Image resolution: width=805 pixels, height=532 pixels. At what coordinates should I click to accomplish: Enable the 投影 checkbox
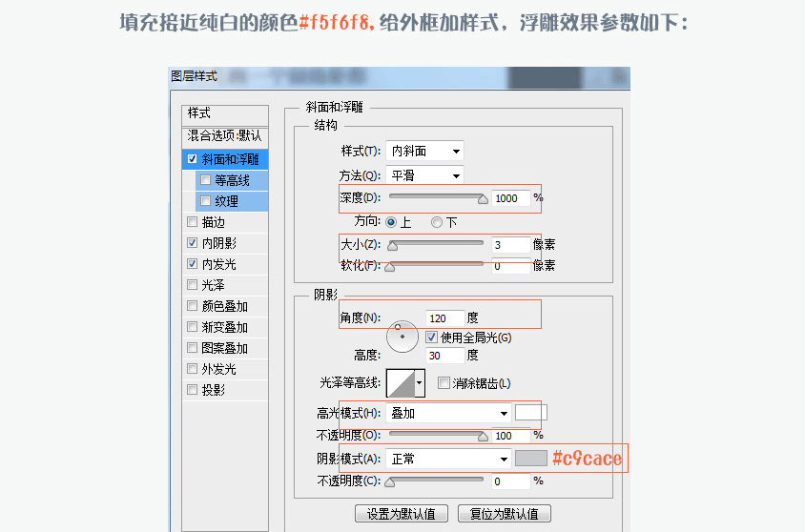pos(192,390)
